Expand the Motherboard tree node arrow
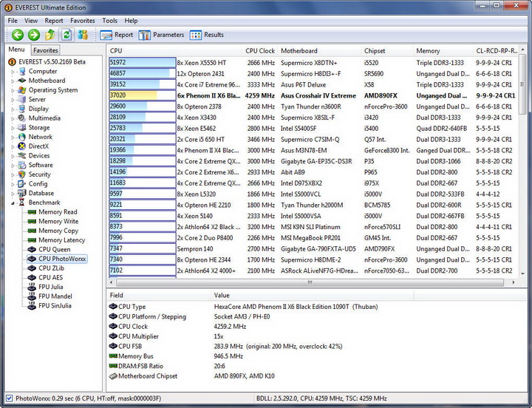532x408 pixels. [13, 81]
